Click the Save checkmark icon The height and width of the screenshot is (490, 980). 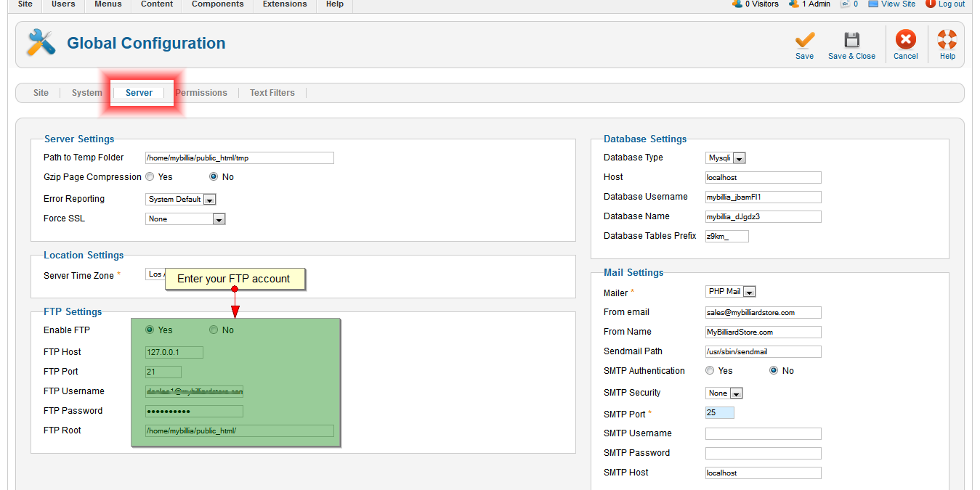tap(804, 41)
